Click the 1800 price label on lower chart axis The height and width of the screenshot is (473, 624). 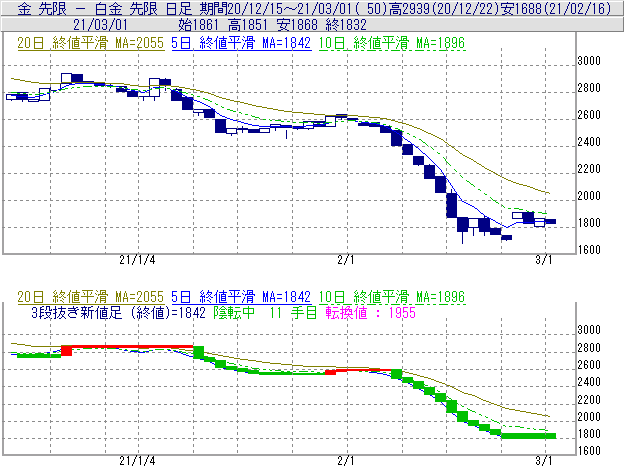point(589,434)
